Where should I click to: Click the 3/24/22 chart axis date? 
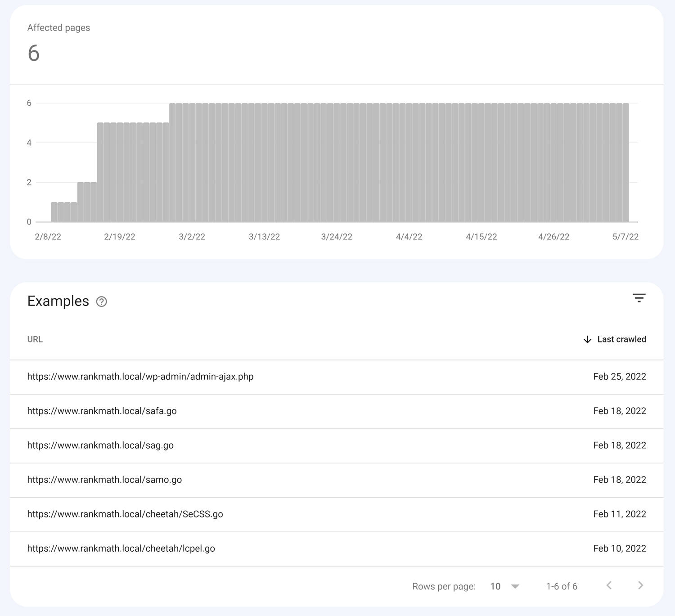[337, 237]
